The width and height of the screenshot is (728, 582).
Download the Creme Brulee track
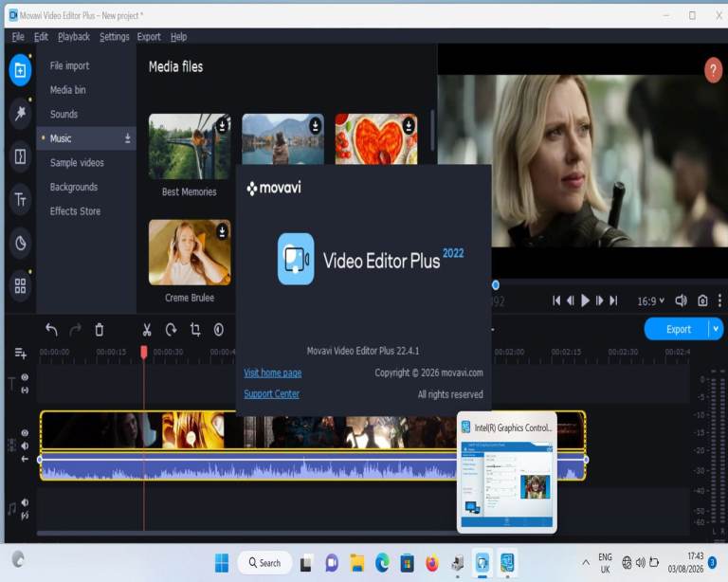pos(223,231)
